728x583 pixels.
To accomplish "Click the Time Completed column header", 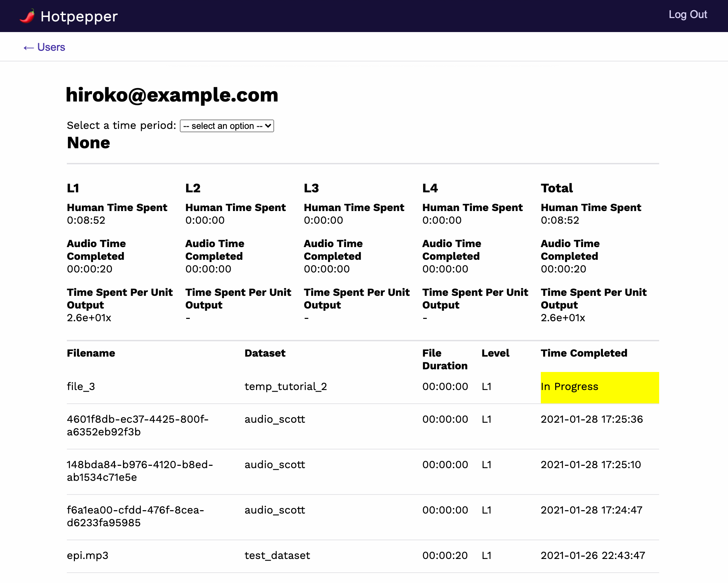I will 584,353.
